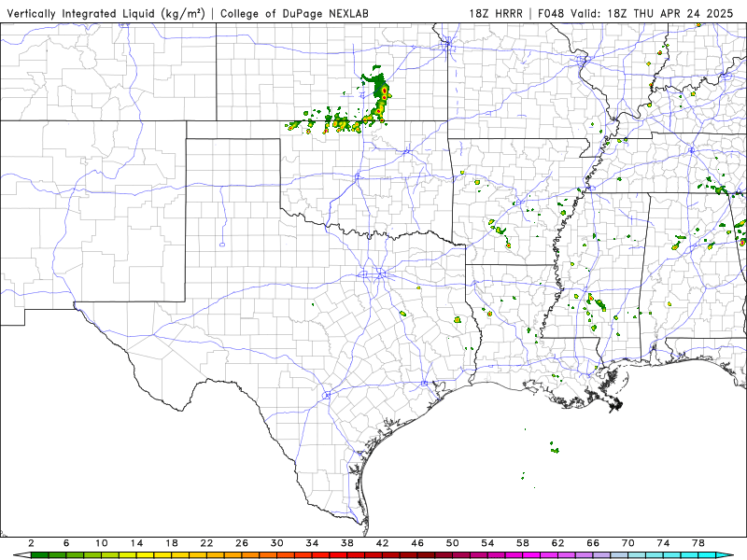
Task: Click the legend value 10
Action: pos(101,543)
